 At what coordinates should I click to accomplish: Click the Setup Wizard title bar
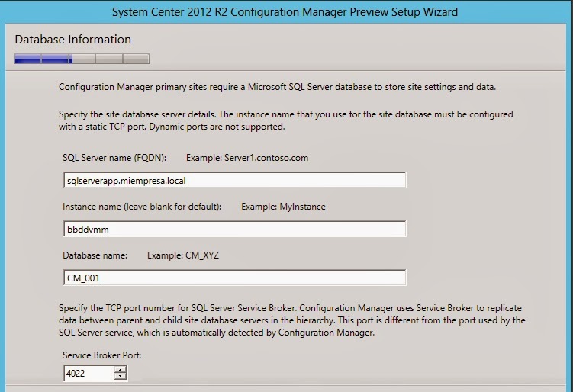pos(286,12)
